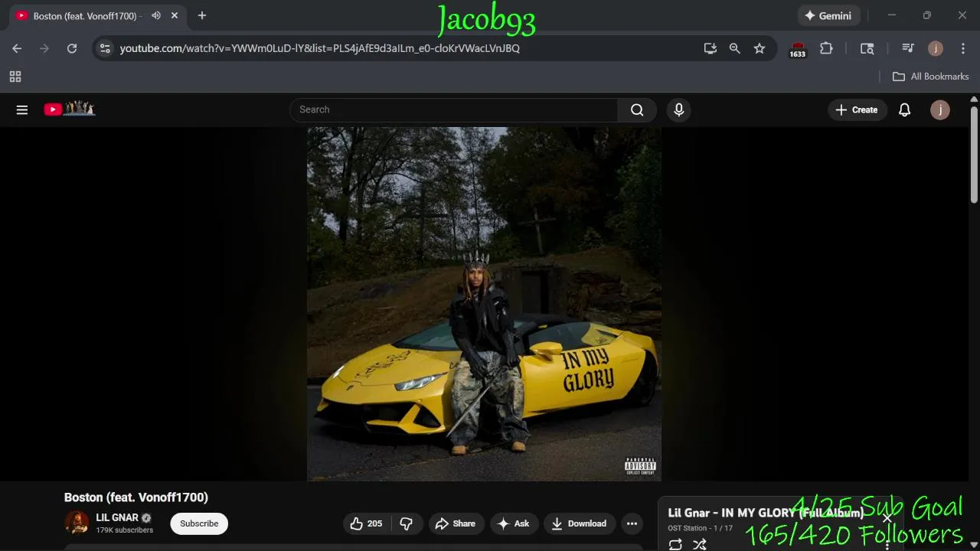Open Chrome three-dot menu
980x551 pixels.
tap(962, 48)
